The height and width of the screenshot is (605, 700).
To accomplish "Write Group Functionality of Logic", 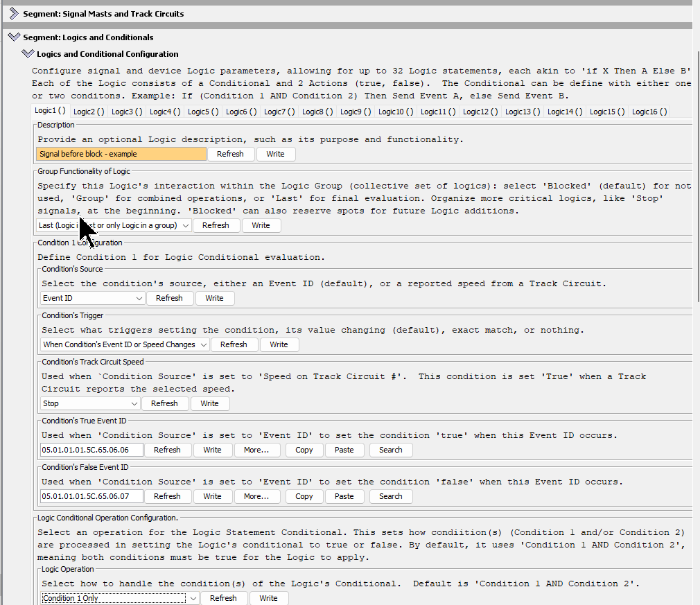I will pyautogui.click(x=261, y=225).
